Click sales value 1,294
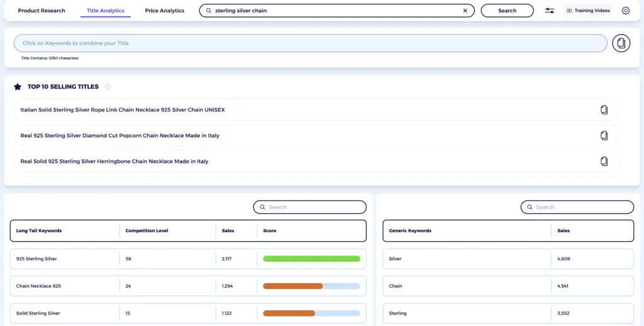Image resolution: width=644 pixels, height=326 pixels. [227, 286]
